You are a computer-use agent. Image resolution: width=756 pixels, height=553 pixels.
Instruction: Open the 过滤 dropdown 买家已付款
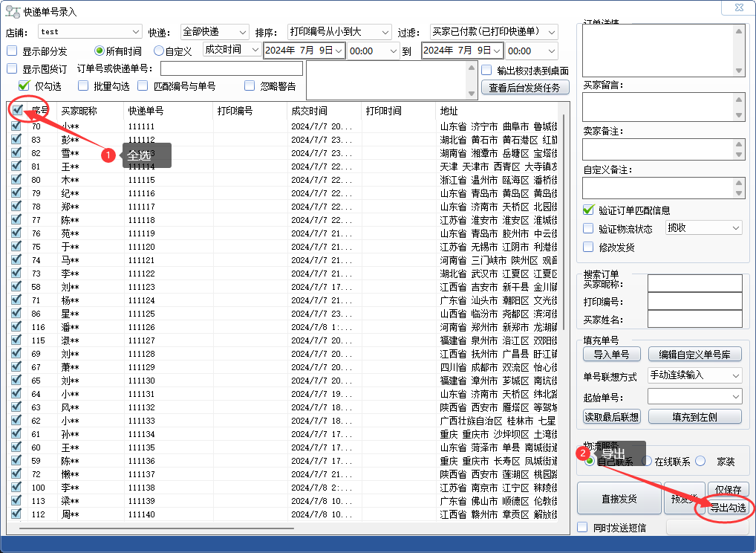pyautogui.click(x=493, y=32)
